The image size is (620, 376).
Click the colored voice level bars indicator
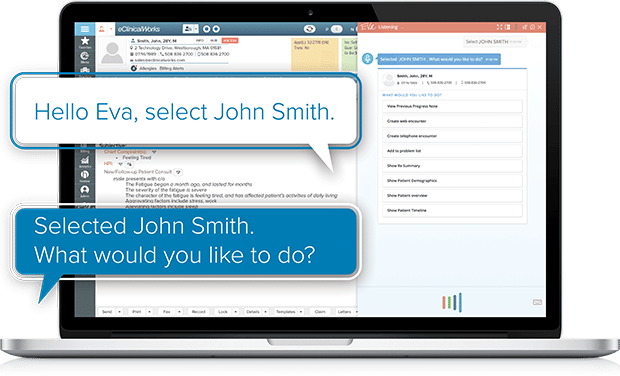(452, 302)
